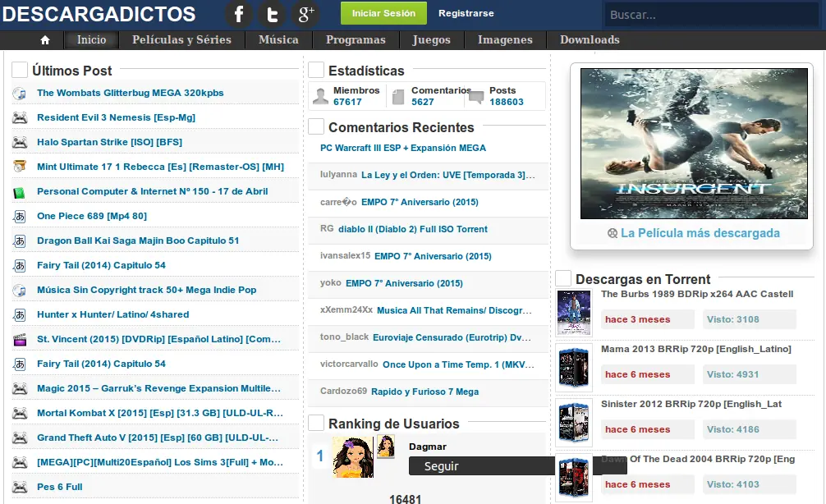Open Fairy Tail (2014) Capitulo 54 after Dragon Ball
826x504 pixels.
[101, 265]
